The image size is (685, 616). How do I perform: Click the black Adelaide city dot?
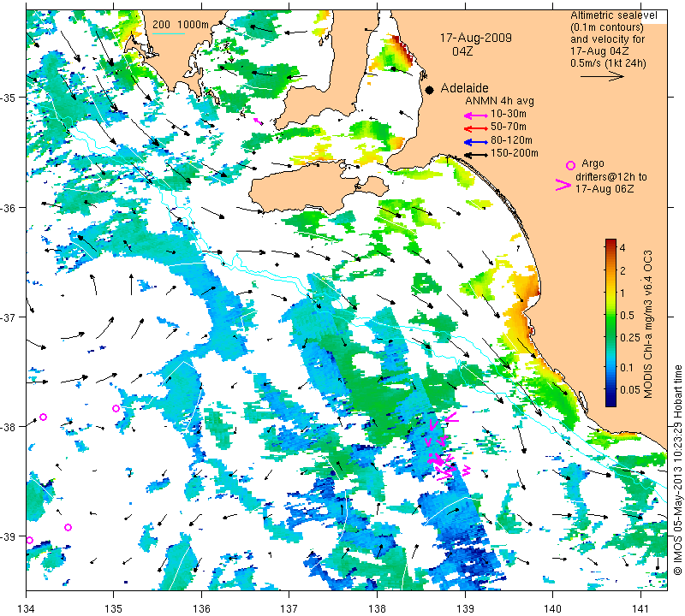(x=430, y=90)
